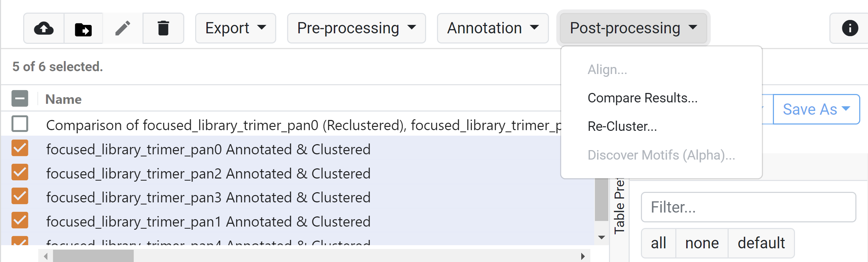This screenshot has width=868, height=262.
Task: Check the Comparison of focused_library row checkbox
Action: [x=20, y=124]
